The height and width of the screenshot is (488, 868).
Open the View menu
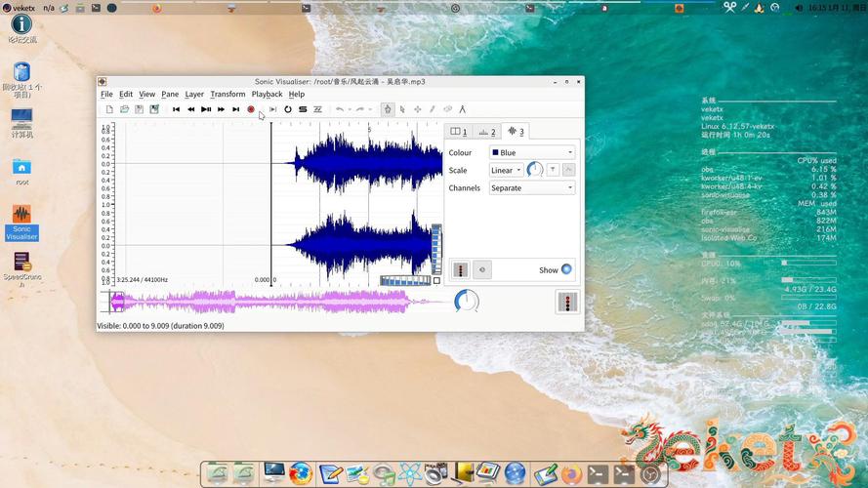pyautogui.click(x=146, y=94)
